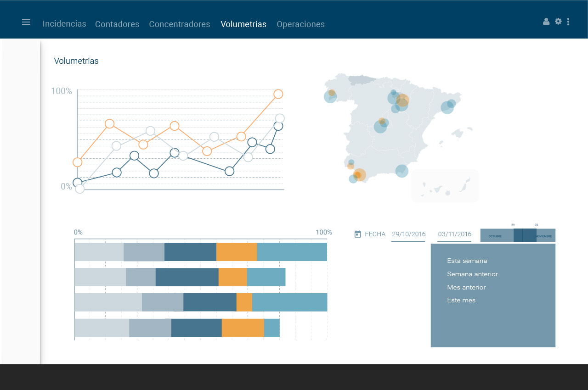The height and width of the screenshot is (390, 588).
Task: Pick 'Mes anterior' in the date presets
Action: click(x=466, y=287)
